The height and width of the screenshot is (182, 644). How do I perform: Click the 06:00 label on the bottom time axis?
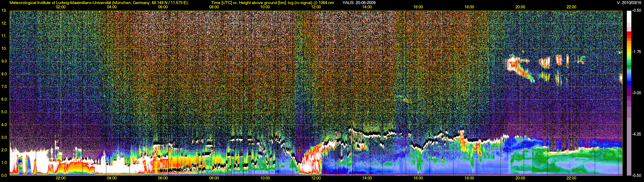tap(163, 178)
